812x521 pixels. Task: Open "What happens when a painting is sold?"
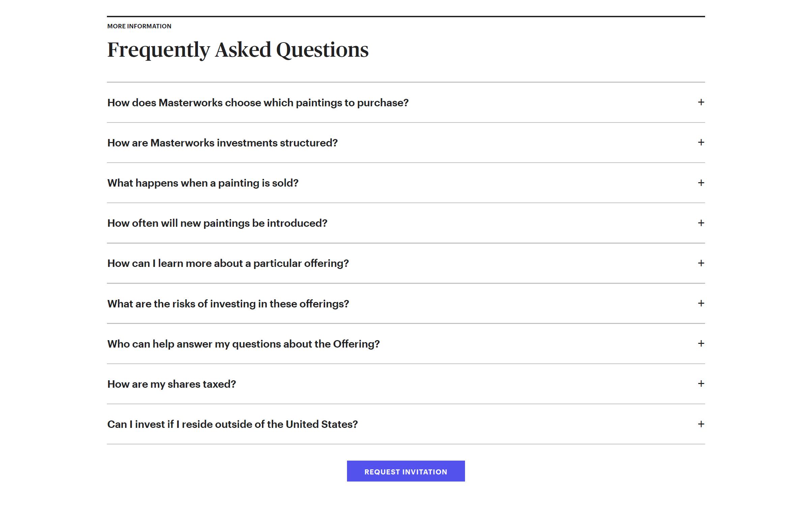[x=202, y=183]
